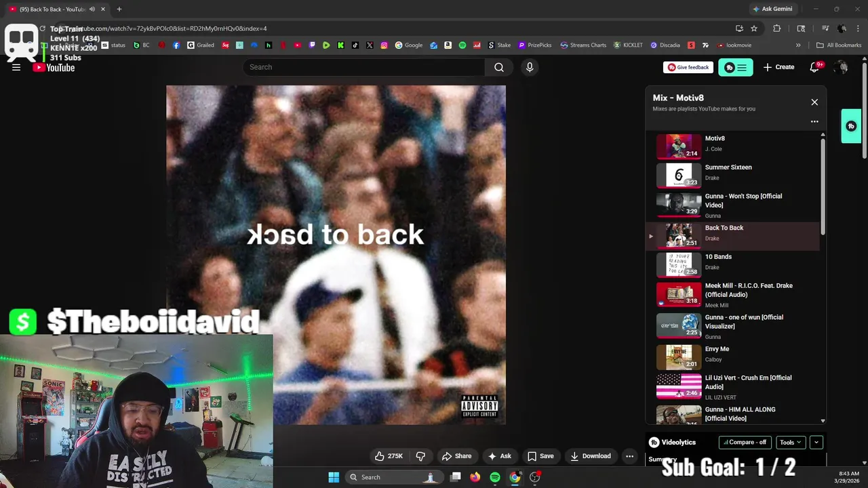
Task: Open the Grailed bookmark
Action: 201,45
